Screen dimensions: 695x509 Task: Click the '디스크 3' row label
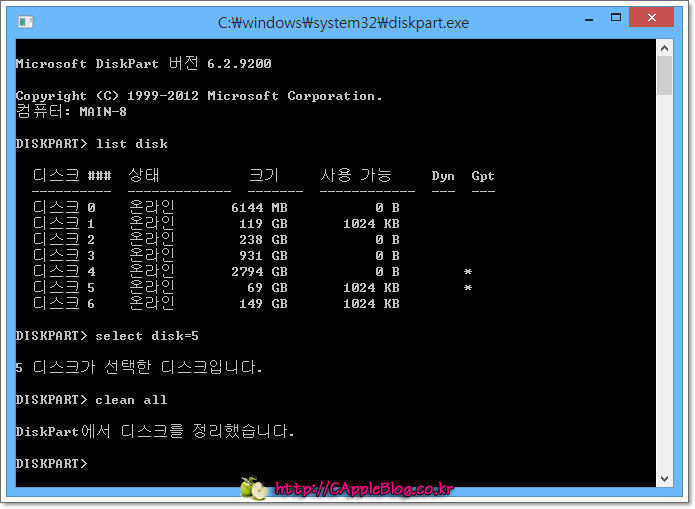coord(64,255)
